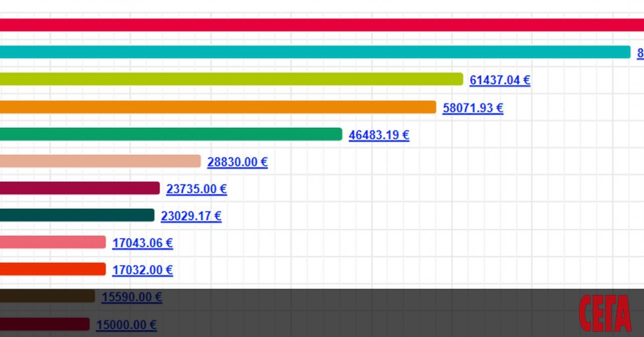Click the 58071.93 € value link
Image resolution: width=644 pixels, height=337 pixels.
pyautogui.click(x=473, y=108)
